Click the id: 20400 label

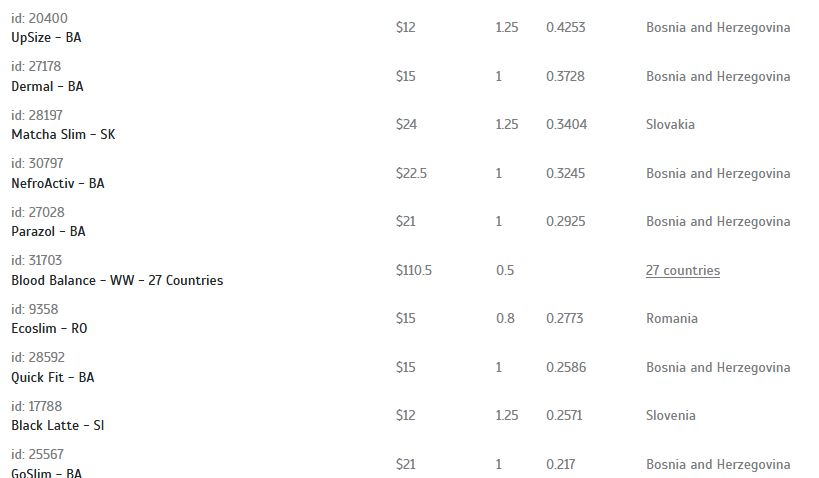(x=39, y=18)
